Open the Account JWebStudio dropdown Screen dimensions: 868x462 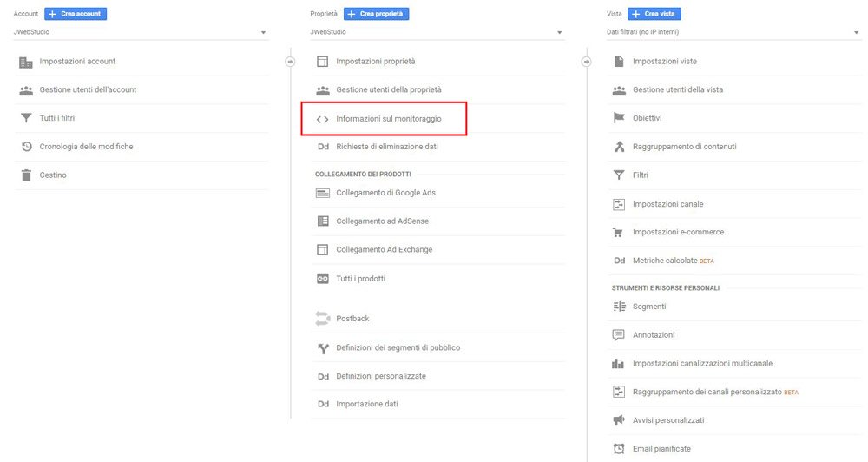[141, 32]
